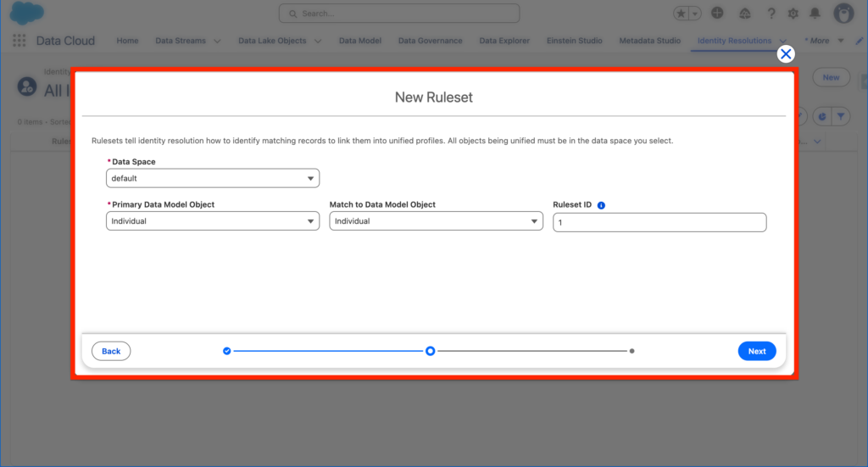Click the Back button

point(111,351)
